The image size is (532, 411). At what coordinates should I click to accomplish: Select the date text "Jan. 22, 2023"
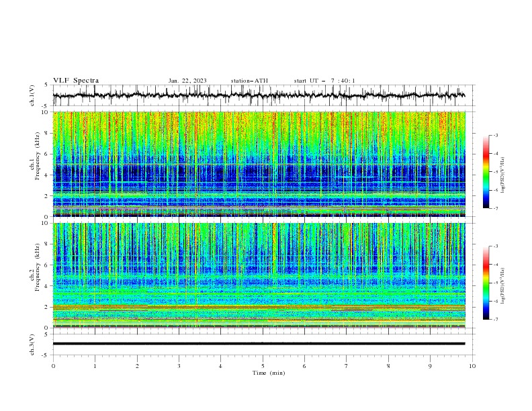pyautogui.click(x=187, y=81)
